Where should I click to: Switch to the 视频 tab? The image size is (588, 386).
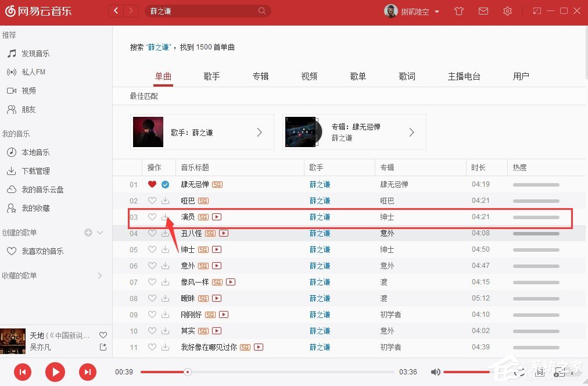coord(309,76)
